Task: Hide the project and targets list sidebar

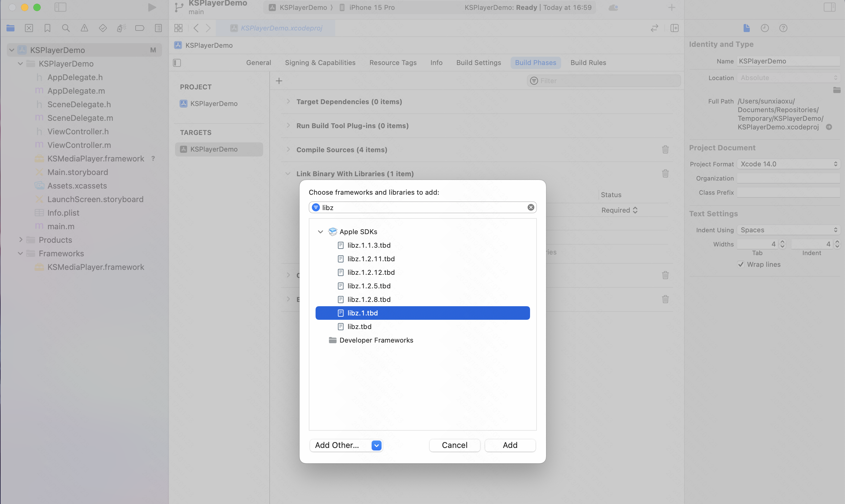Action: 177,63
